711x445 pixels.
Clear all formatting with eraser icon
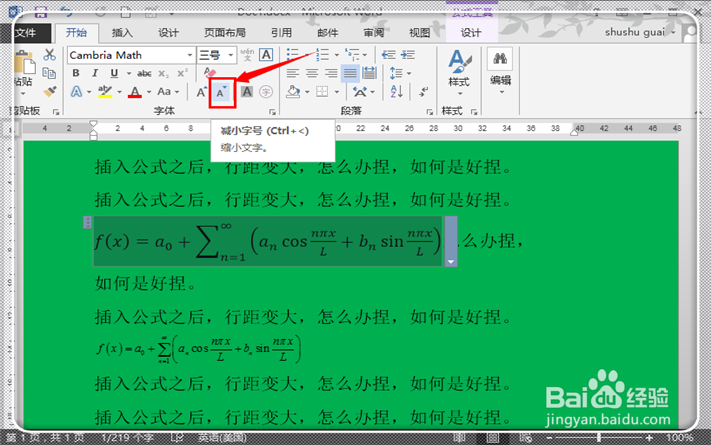pos(209,73)
